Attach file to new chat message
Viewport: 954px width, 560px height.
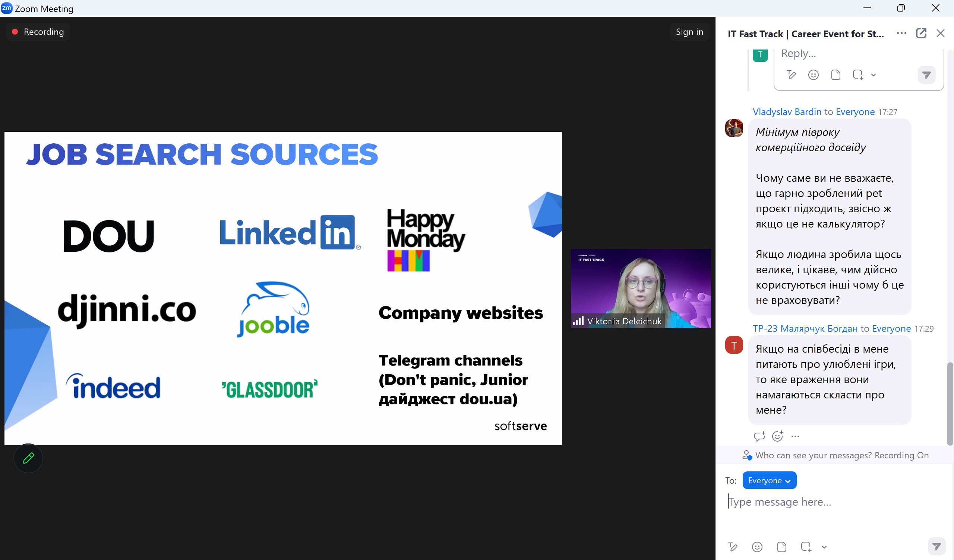click(781, 547)
